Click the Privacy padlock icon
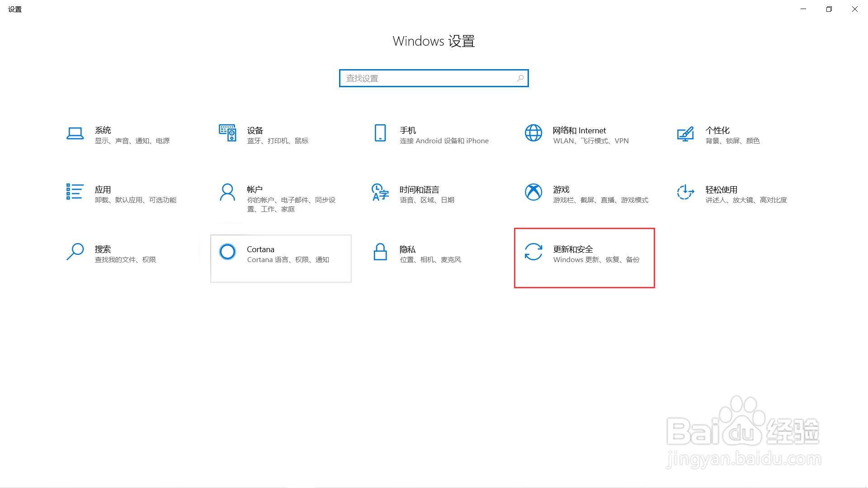This screenshot has height=488, width=868. tap(380, 252)
